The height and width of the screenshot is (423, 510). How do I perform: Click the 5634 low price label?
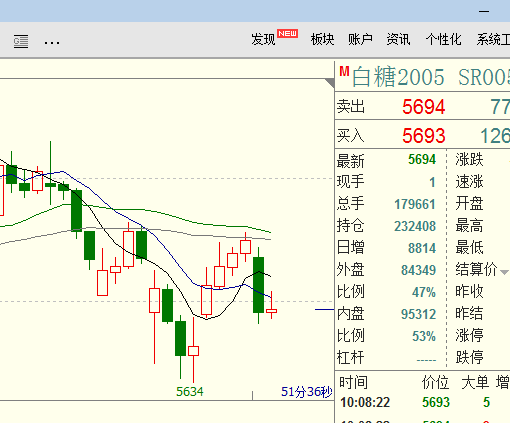(190, 391)
